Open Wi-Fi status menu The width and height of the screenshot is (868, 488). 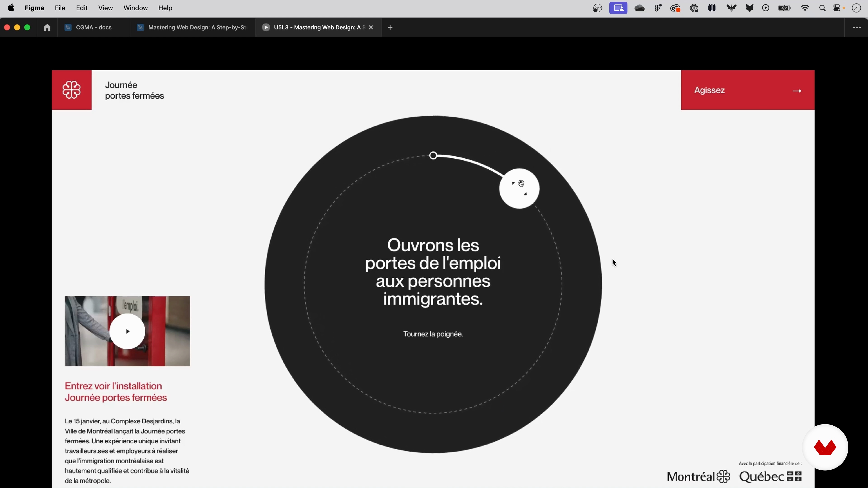(x=805, y=8)
